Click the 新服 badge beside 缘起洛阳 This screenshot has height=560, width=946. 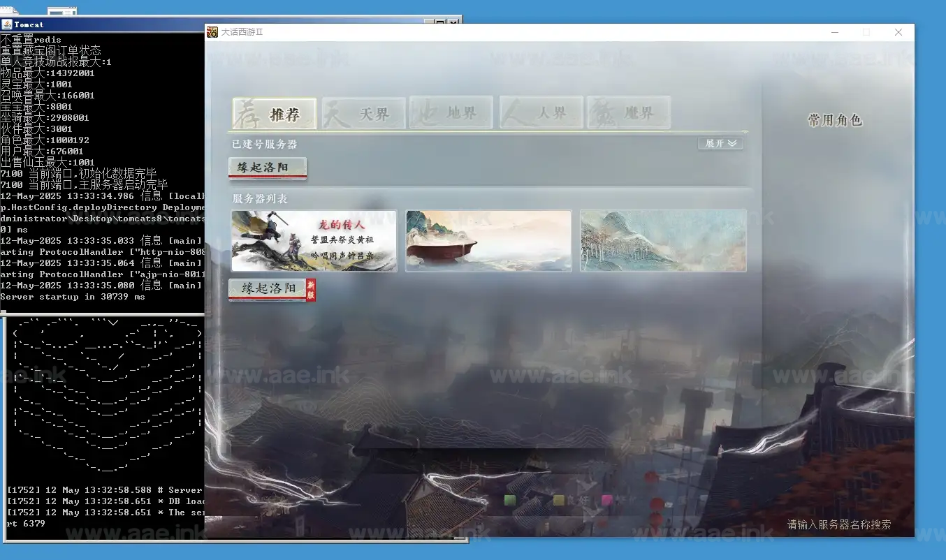(312, 290)
